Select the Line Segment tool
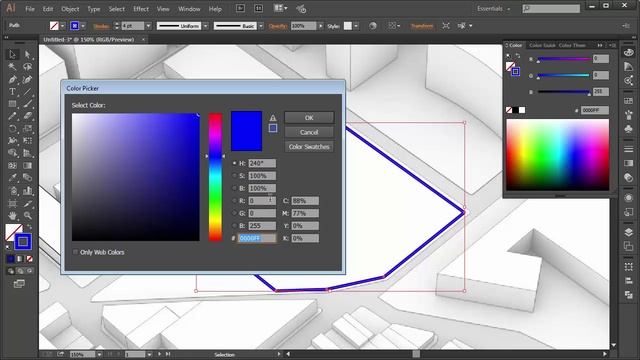The height and width of the screenshot is (360, 640). (x=27, y=91)
